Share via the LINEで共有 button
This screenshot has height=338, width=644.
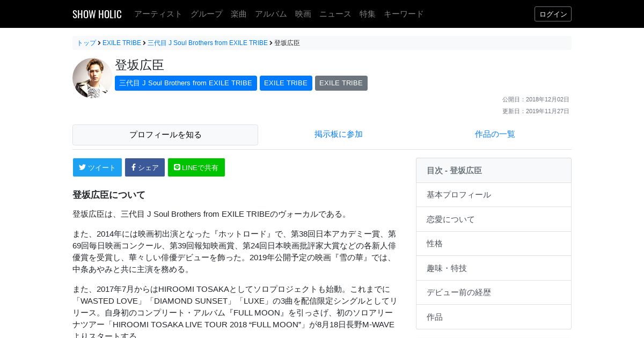pos(196,167)
